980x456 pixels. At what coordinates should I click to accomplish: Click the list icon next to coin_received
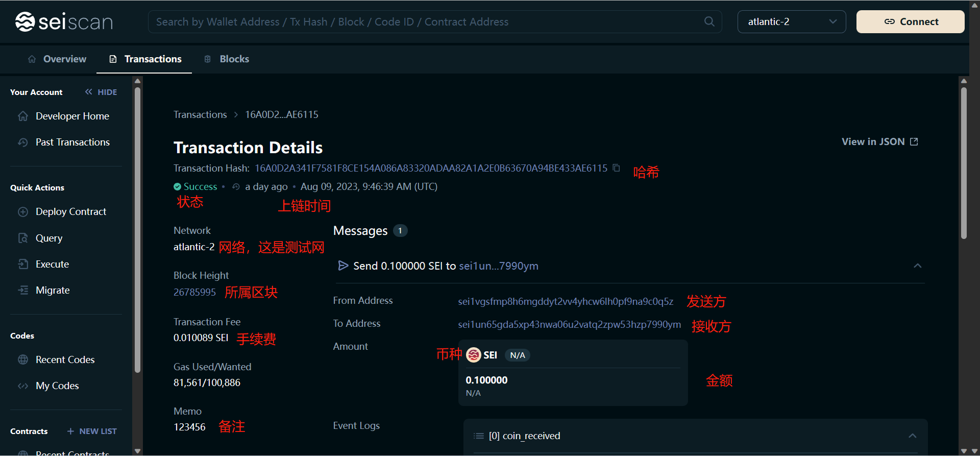click(x=478, y=436)
